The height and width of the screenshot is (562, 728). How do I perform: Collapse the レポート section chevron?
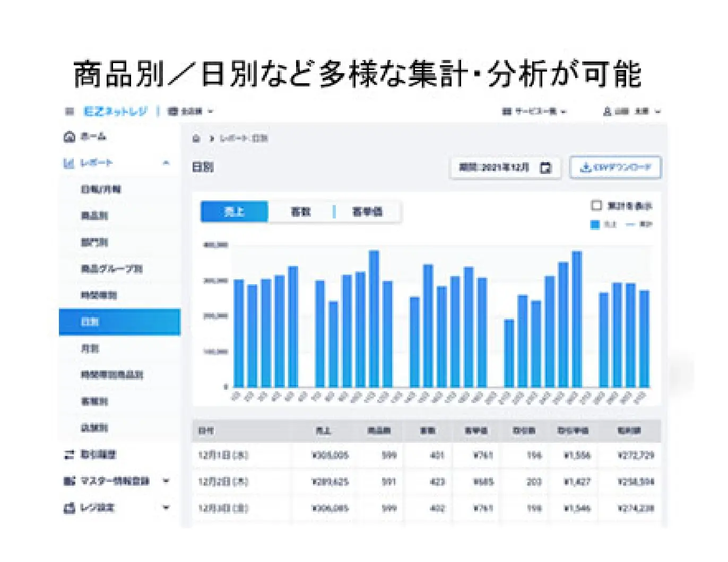[x=166, y=163]
